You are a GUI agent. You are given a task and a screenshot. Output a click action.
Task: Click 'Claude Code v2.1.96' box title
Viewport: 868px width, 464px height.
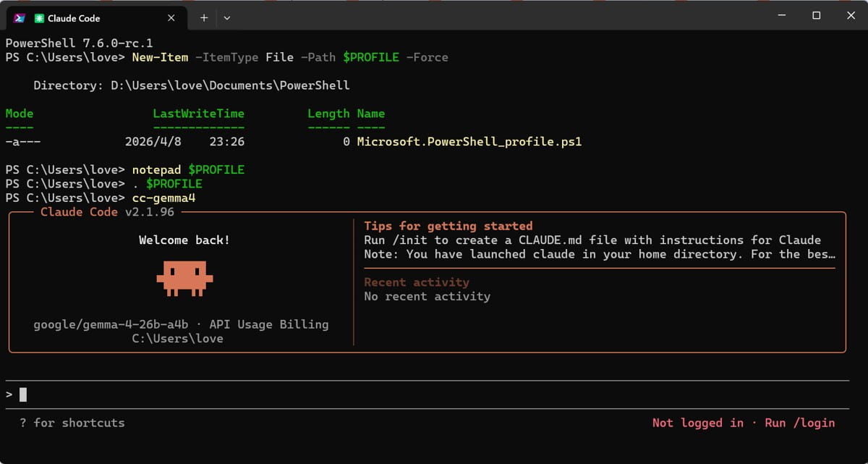[107, 212]
